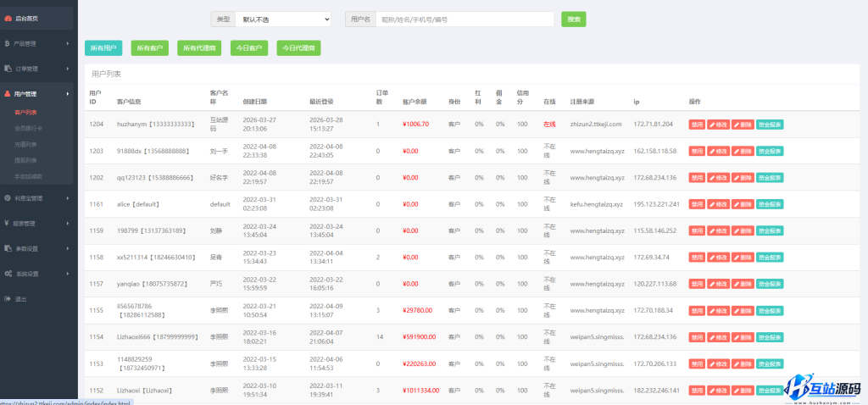Click the gears icon for 系统设置
The image size is (868, 405).
point(8,274)
